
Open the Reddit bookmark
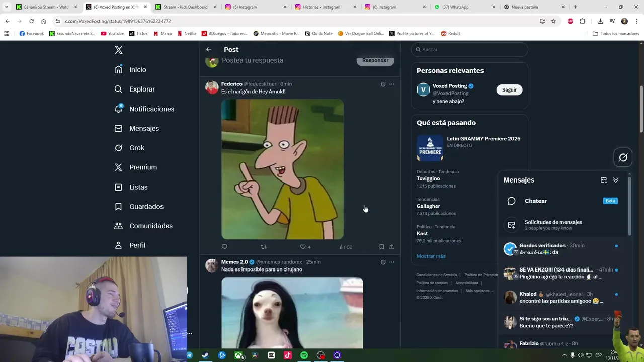click(x=450, y=34)
